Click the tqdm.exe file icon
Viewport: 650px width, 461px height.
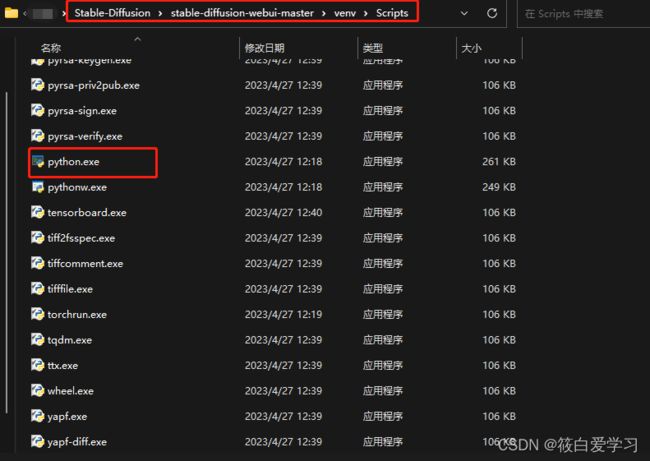click(38, 340)
